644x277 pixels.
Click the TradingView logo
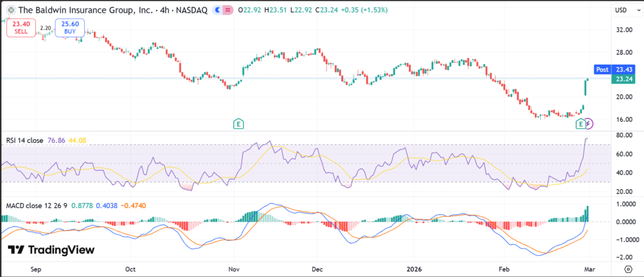52,249
